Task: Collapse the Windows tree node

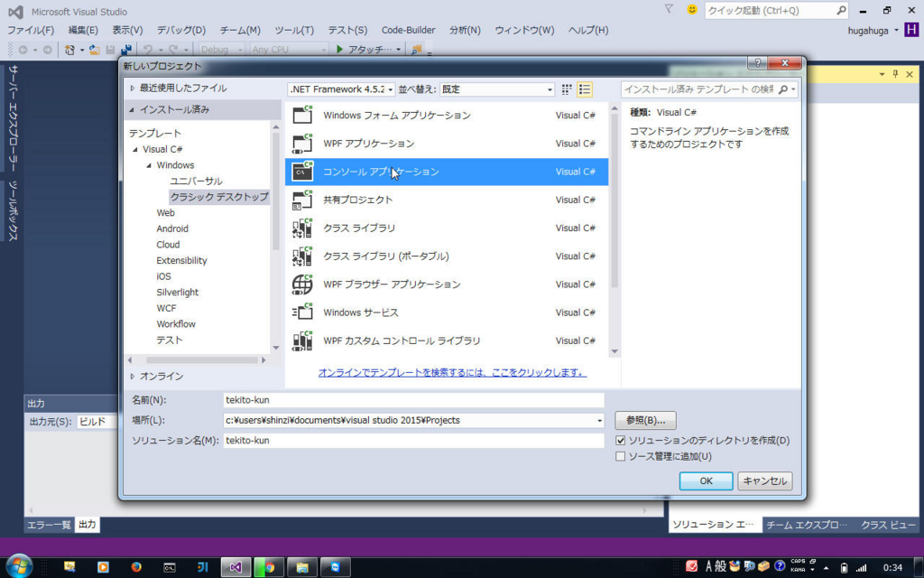Action: 149,166
